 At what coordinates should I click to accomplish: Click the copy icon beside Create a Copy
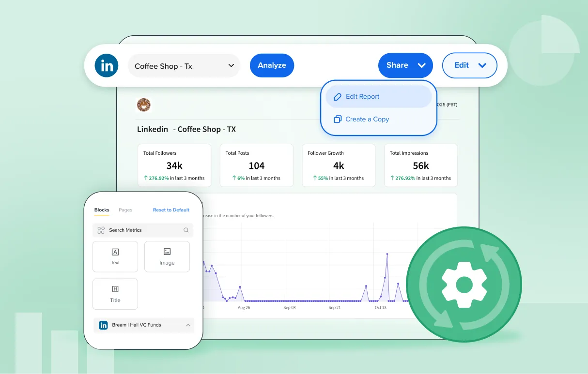pyautogui.click(x=338, y=120)
